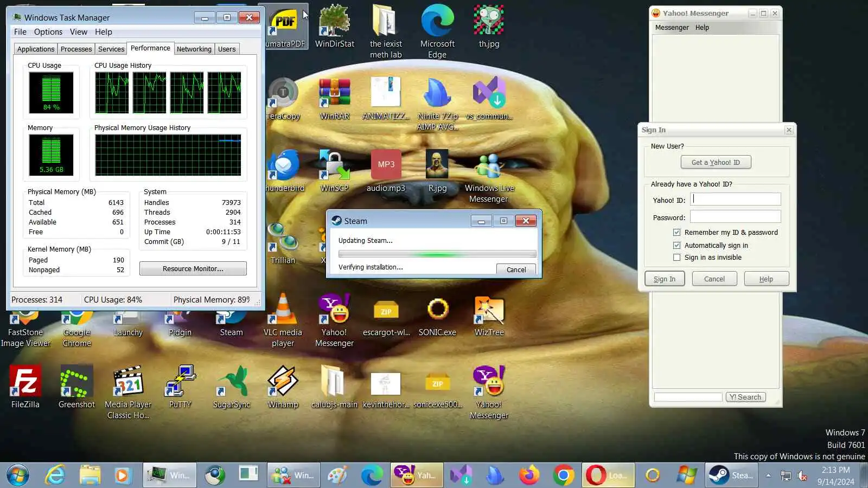Open the Winamp desktop shortcut
Screen dimensions: 868x488
283,387
